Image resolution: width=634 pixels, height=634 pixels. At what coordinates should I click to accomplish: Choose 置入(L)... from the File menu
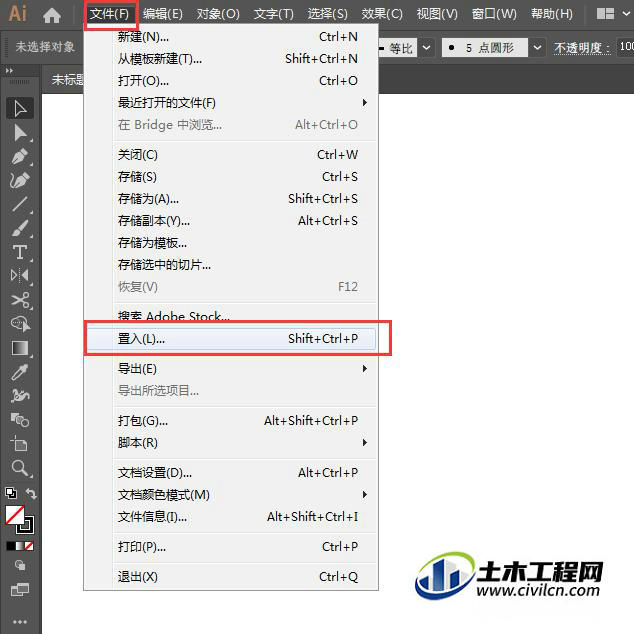pyautogui.click(x=231, y=338)
